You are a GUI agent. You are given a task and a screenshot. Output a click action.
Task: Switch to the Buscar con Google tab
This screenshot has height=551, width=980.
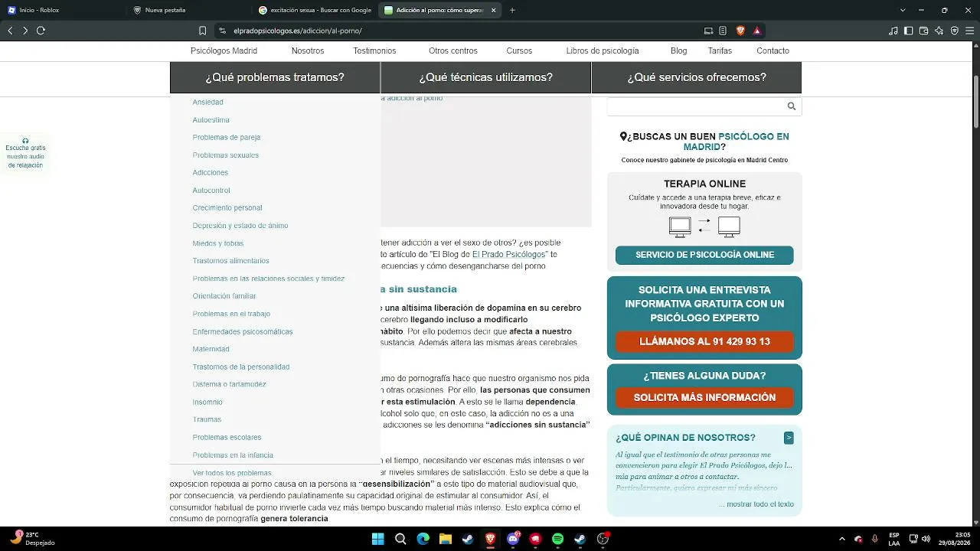(x=314, y=10)
